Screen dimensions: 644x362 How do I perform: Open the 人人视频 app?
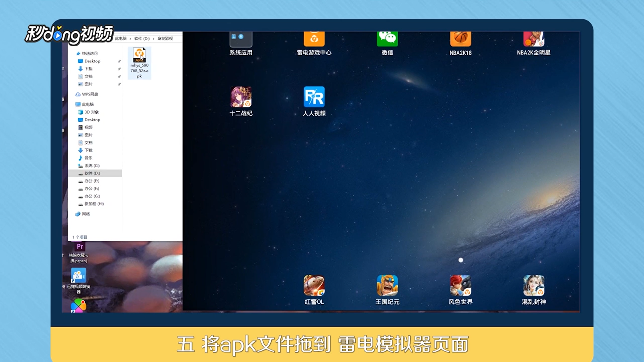(314, 97)
